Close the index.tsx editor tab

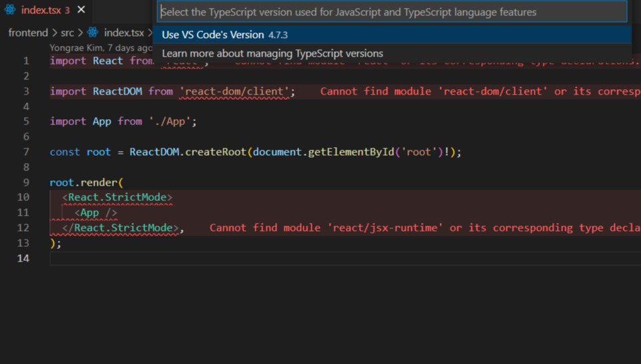tap(81, 9)
